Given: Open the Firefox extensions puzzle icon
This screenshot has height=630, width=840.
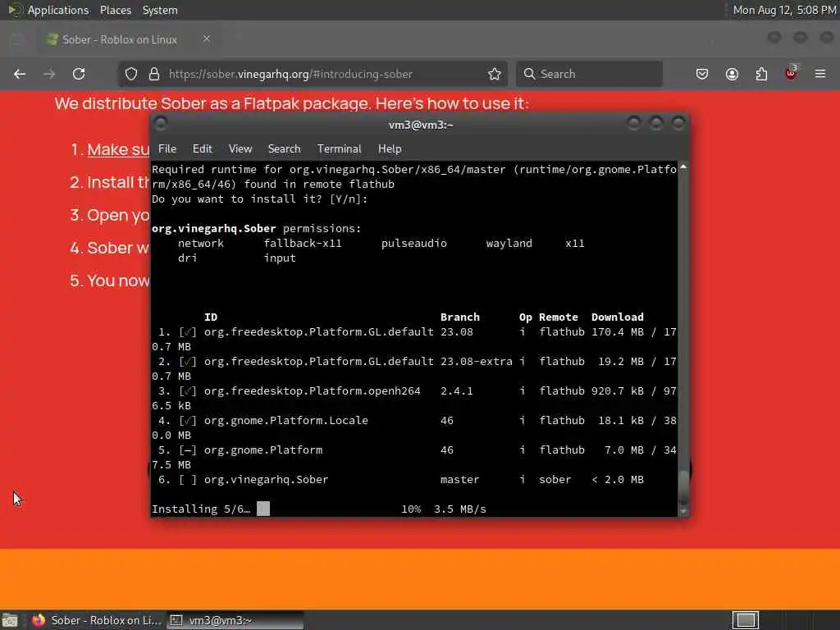Looking at the screenshot, I should click(x=761, y=74).
